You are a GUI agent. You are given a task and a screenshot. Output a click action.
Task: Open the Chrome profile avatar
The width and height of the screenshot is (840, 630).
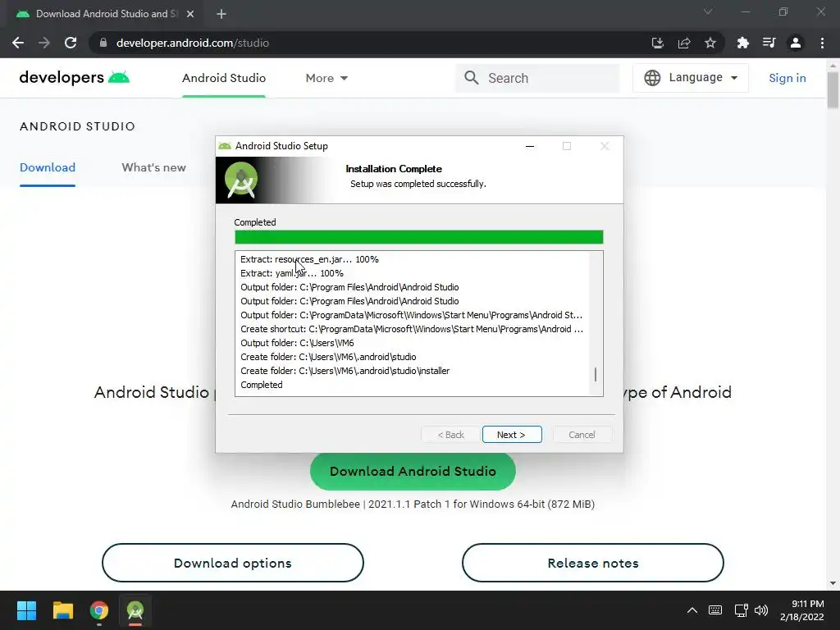pos(796,43)
